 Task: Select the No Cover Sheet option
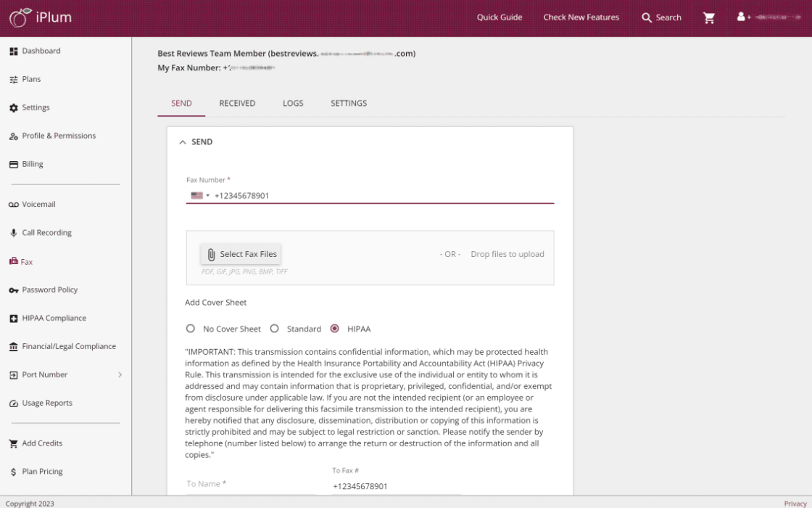tap(191, 329)
